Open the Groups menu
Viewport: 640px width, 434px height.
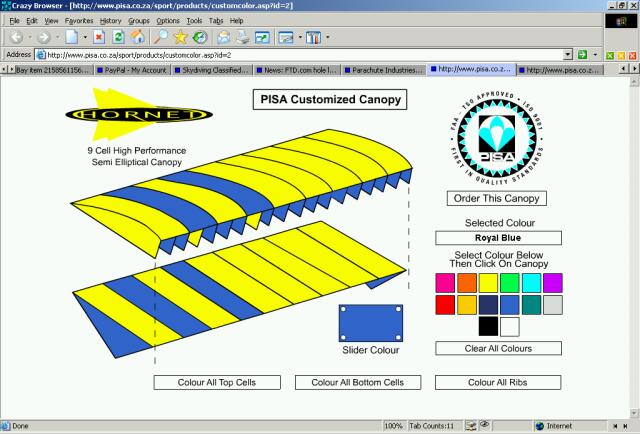pyautogui.click(x=139, y=20)
